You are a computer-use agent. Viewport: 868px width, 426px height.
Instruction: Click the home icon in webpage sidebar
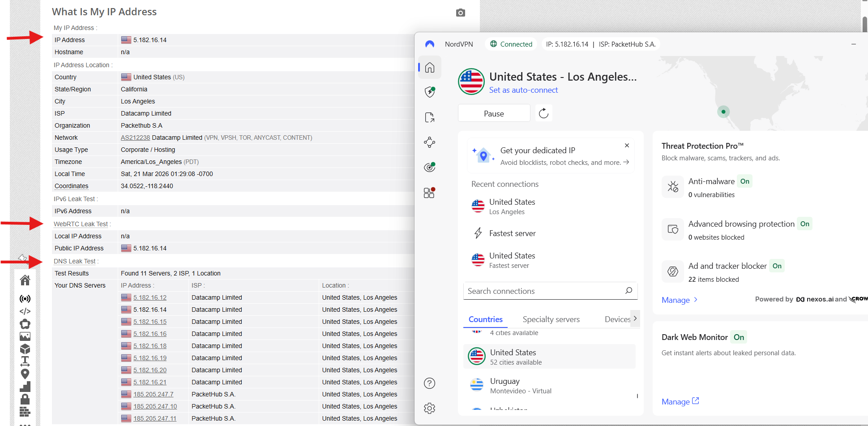[25, 280]
